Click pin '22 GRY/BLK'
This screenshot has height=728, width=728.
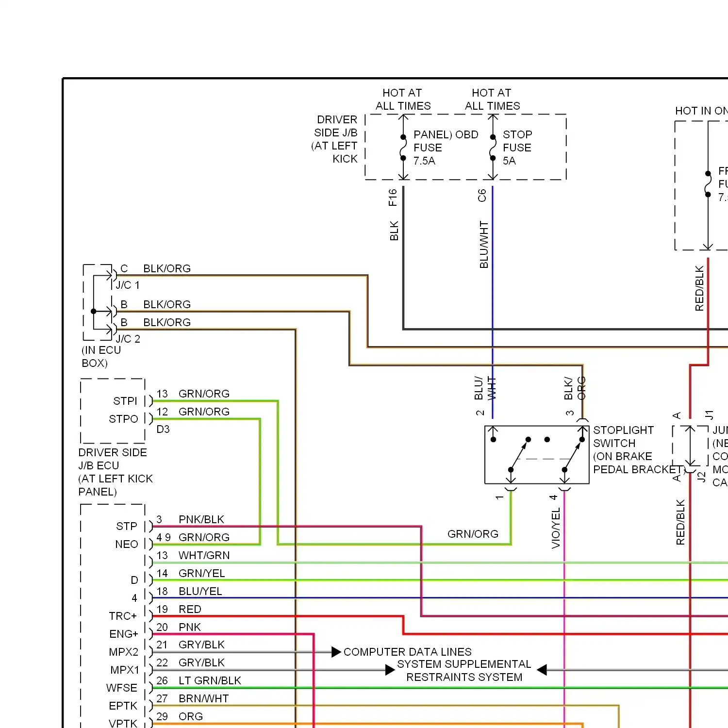point(190,662)
